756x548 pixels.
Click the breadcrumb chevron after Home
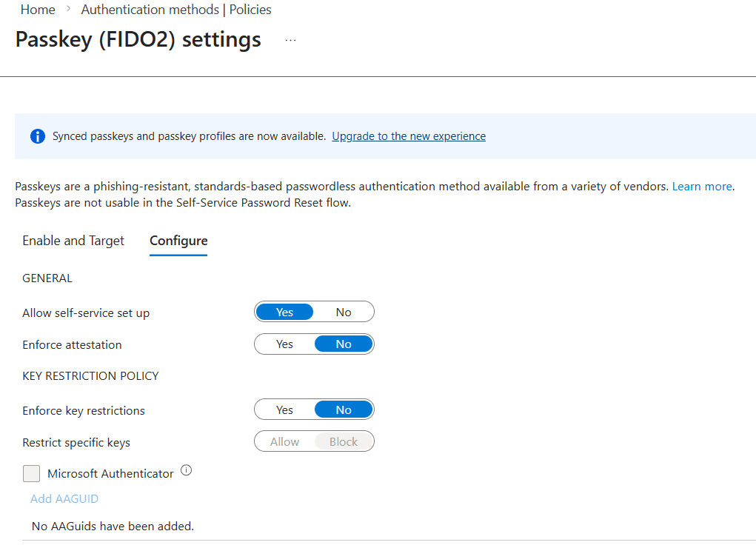[x=68, y=9]
